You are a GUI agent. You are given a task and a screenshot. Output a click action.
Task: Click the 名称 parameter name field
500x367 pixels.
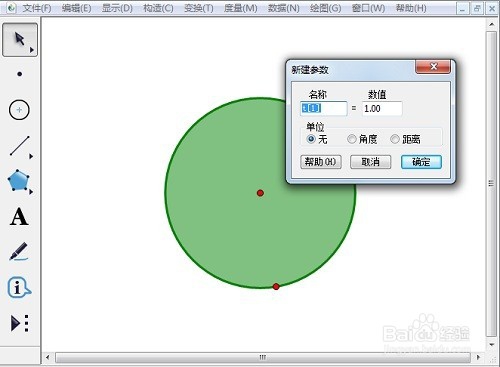pos(323,109)
